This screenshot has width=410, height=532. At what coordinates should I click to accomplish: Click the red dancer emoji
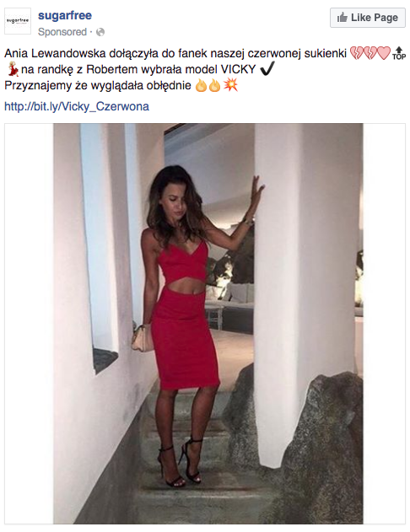click(13, 69)
